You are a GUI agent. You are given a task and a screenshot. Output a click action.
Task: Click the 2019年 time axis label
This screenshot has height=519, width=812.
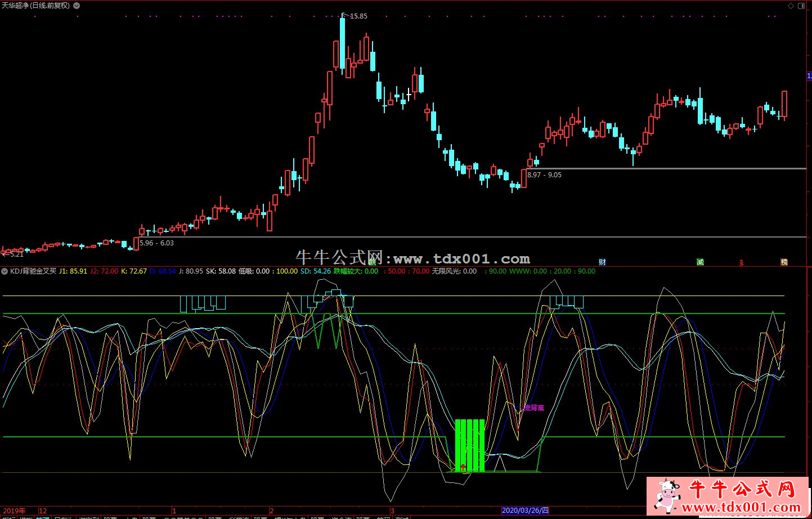[14, 511]
